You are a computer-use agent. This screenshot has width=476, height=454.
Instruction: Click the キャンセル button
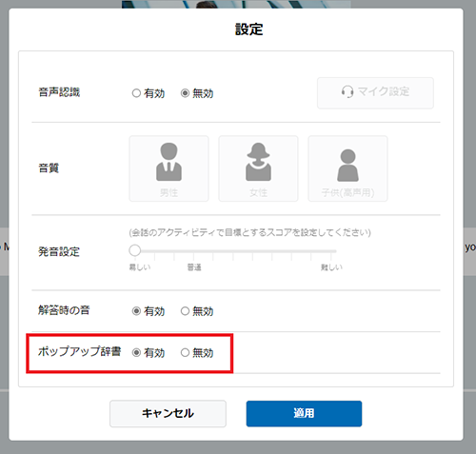point(168,413)
